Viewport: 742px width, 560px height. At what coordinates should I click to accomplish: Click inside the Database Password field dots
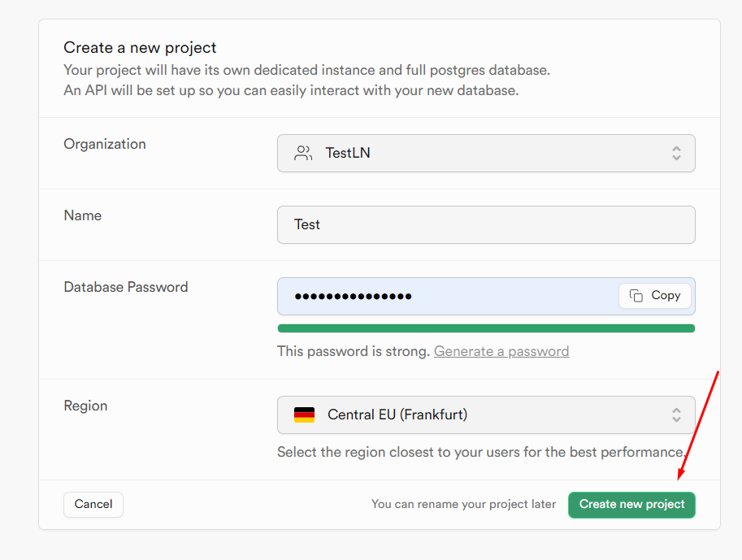[x=353, y=296]
